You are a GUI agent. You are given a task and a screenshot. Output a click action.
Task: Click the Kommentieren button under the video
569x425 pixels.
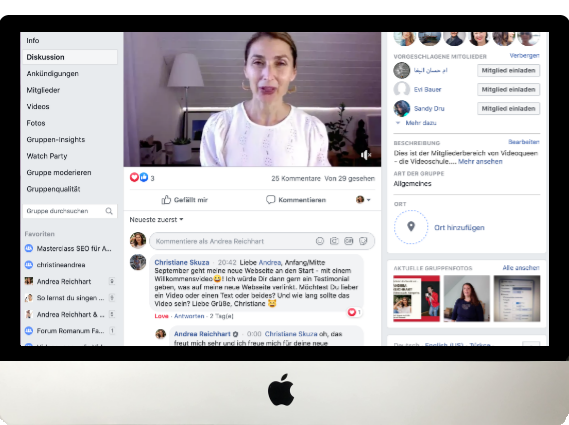(296, 200)
